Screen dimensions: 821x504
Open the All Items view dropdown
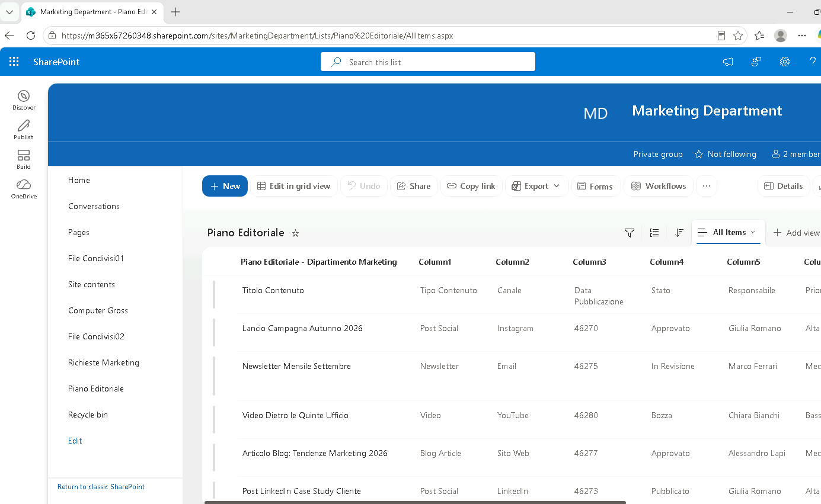click(728, 232)
